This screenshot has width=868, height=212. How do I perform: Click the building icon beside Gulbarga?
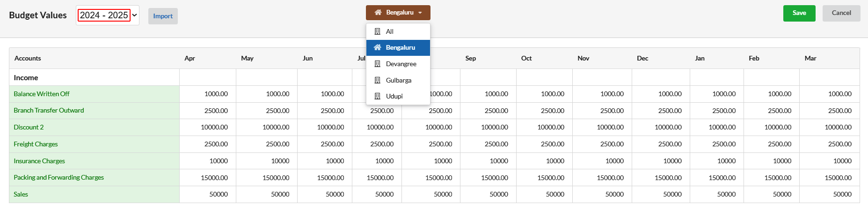(x=378, y=80)
